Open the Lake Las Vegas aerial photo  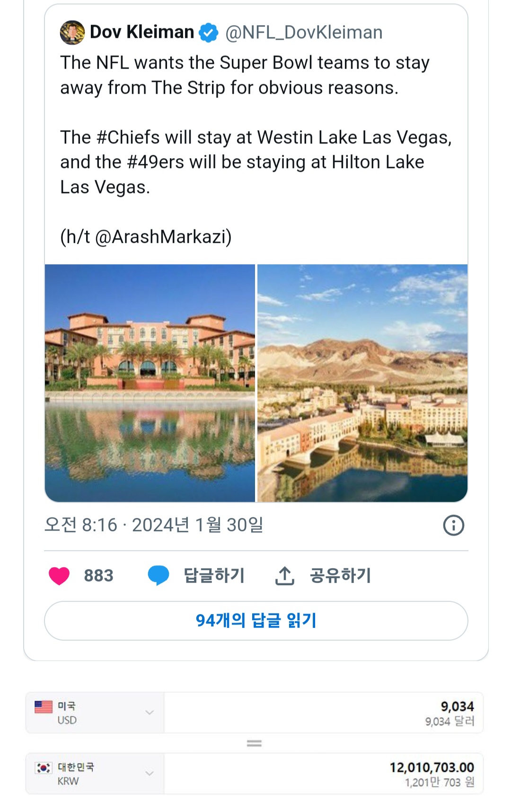362,383
